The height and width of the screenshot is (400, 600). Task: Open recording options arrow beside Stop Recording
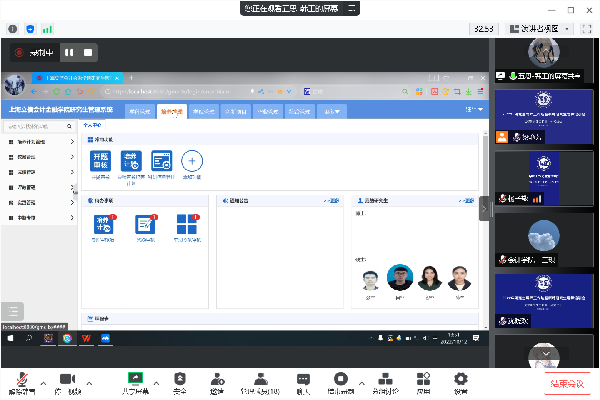[362, 383]
